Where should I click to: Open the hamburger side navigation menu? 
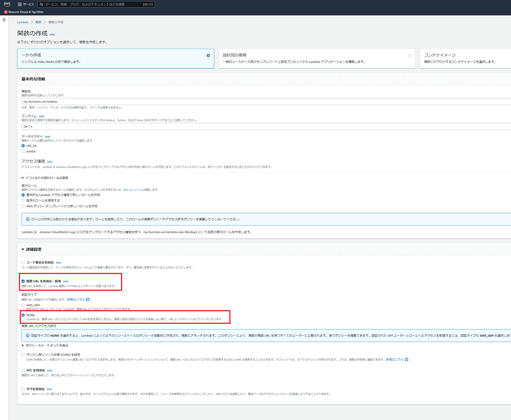[4, 20]
